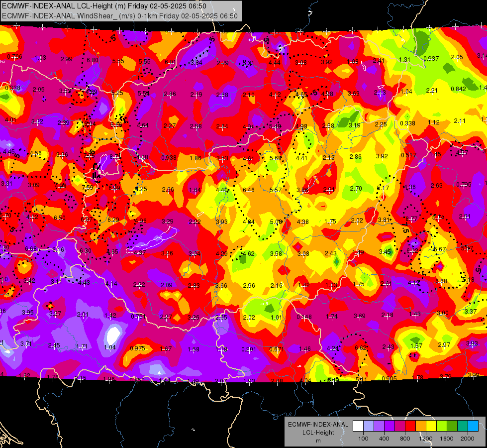Click the wind shear value 2.70
Image resolution: width=487 pixels, height=448 pixels.
tap(356, 188)
